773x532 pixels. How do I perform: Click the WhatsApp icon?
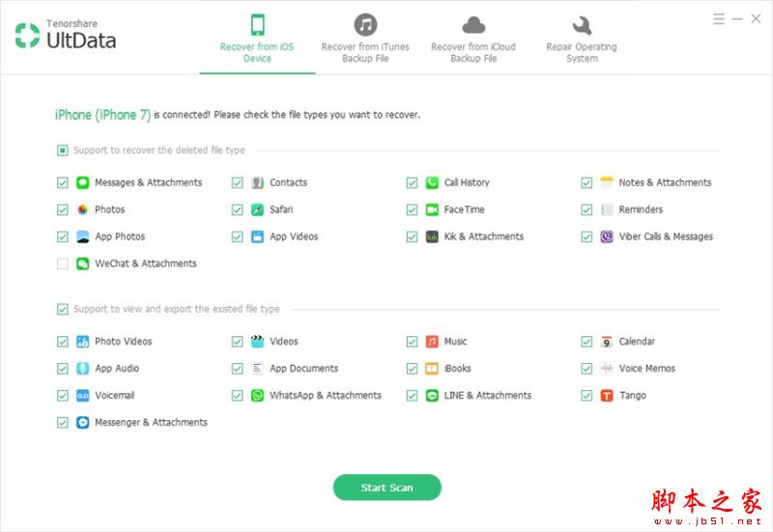(x=257, y=396)
